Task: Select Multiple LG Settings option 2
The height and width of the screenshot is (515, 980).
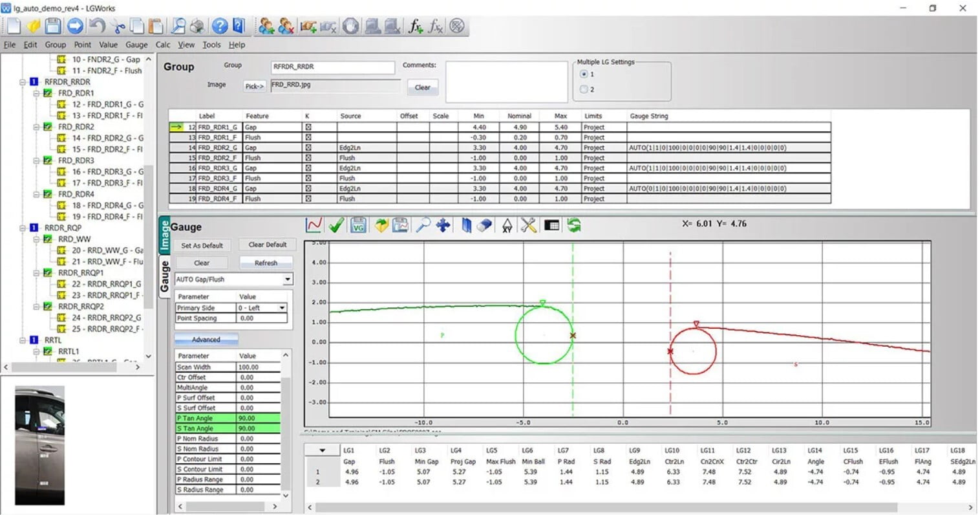Action: (x=584, y=89)
